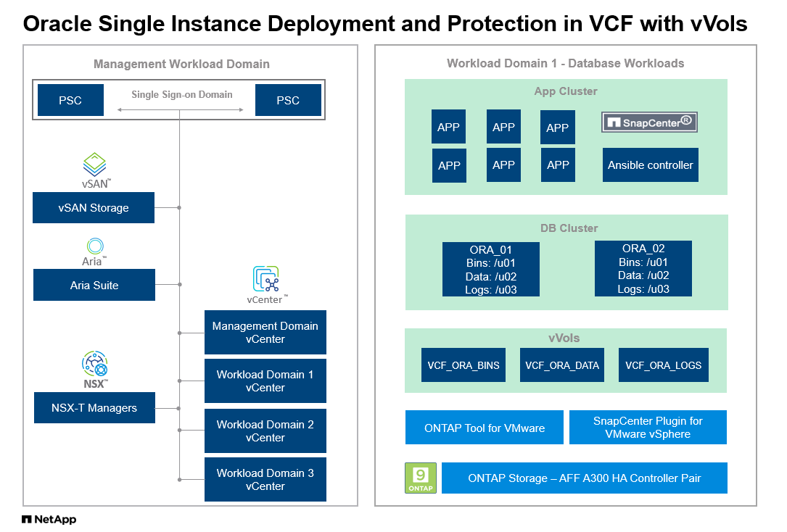Image resolution: width=787 pixels, height=532 pixels.
Task: Click the 'App Cluster' heading
Action: click(566, 91)
